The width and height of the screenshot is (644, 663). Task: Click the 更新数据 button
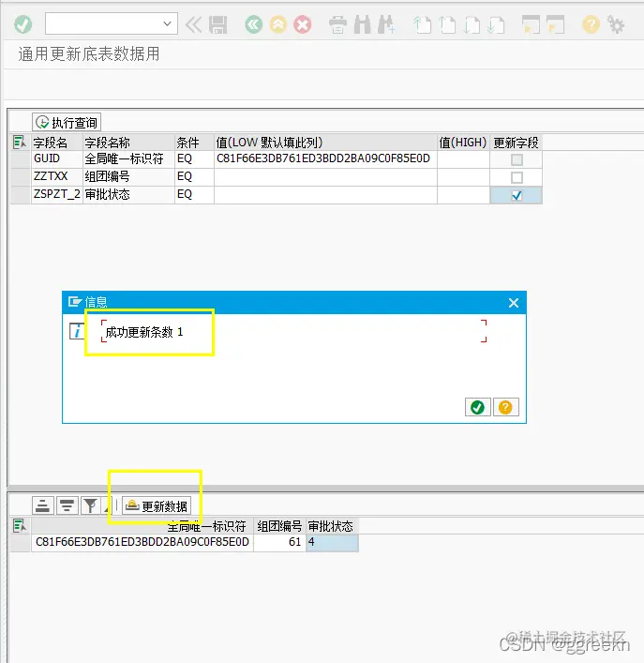click(x=157, y=505)
